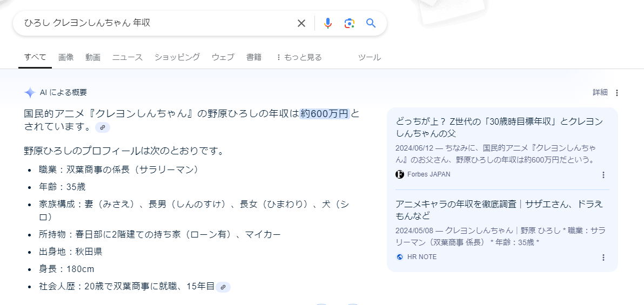Click text 野原ひろしのプロフィールは次のとおりです。
This screenshot has width=644, height=305.
(124, 151)
